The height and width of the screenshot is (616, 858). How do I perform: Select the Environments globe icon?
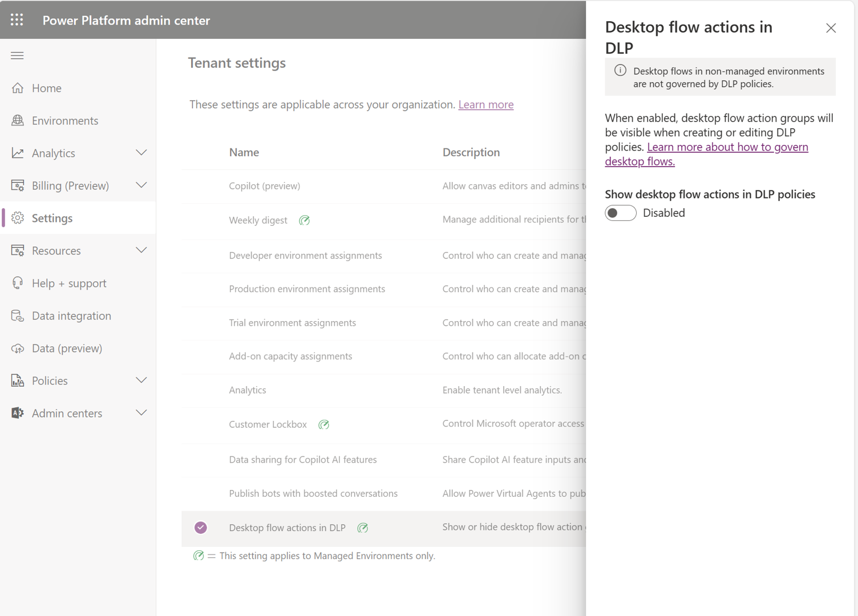pyautogui.click(x=17, y=120)
